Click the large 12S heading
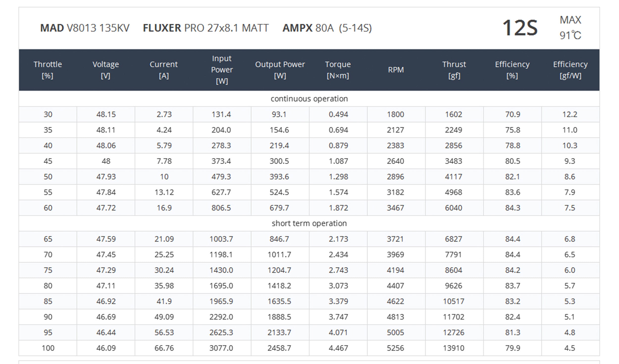Screen dimensions: 619x364 pyautogui.click(x=520, y=28)
